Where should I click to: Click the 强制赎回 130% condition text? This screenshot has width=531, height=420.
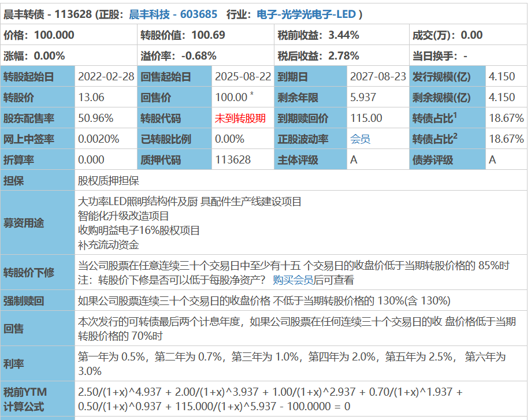pyautogui.click(x=264, y=300)
